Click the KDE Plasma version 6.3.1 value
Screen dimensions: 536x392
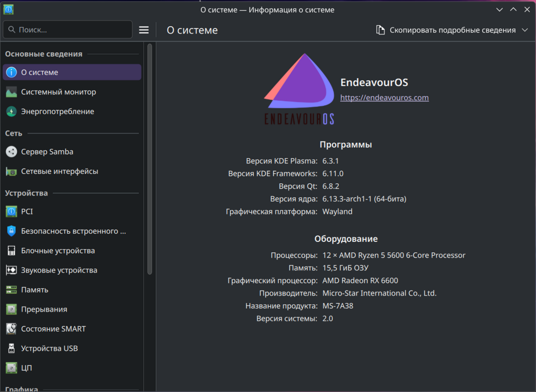click(331, 161)
